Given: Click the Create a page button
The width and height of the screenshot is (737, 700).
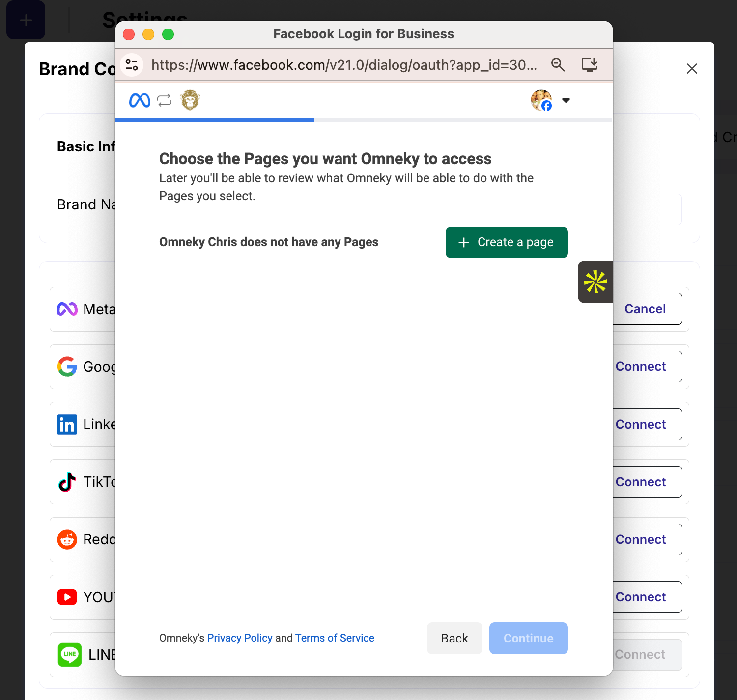Looking at the screenshot, I should tap(507, 242).
